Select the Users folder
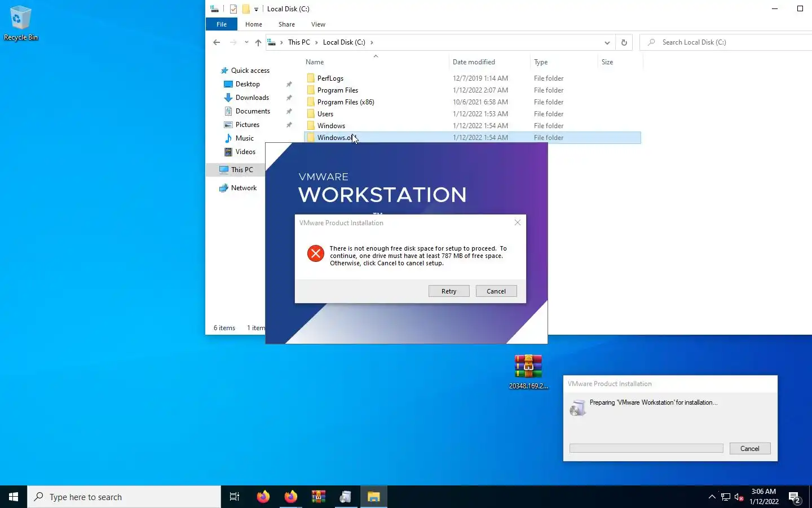812x508 pixels. click(473, 114)
